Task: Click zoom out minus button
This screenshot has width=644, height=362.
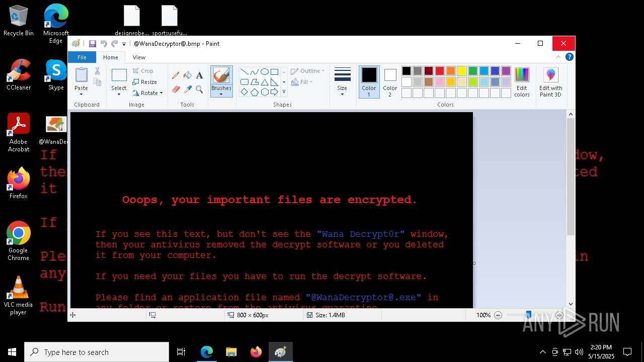Action: (498, 315)
